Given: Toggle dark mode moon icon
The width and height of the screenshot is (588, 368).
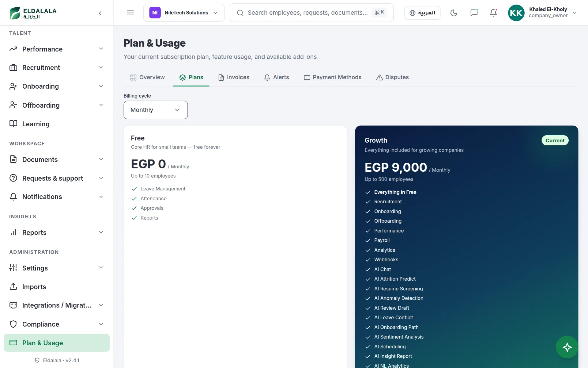Looking at the screenshot, I should pyautogui.click(x=454, y=13).
